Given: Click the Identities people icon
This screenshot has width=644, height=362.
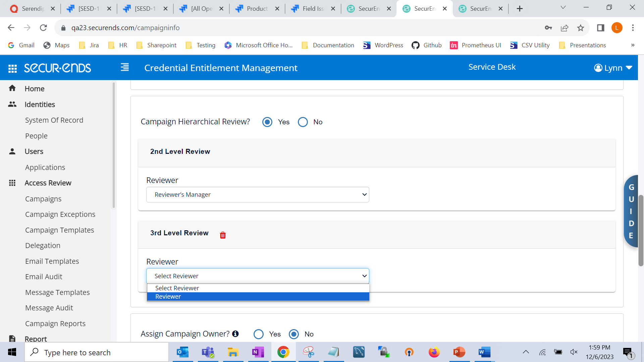Looking at the screenshot, I should click(x=12, y=104).
